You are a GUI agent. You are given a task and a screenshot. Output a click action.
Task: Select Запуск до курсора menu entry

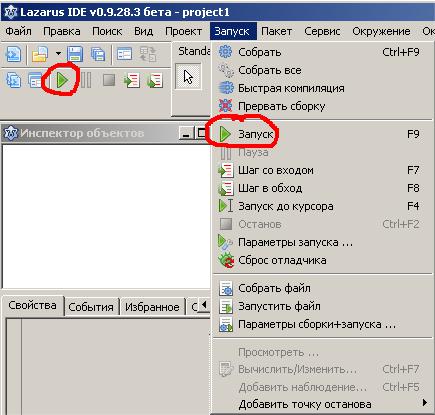(323, 206)
